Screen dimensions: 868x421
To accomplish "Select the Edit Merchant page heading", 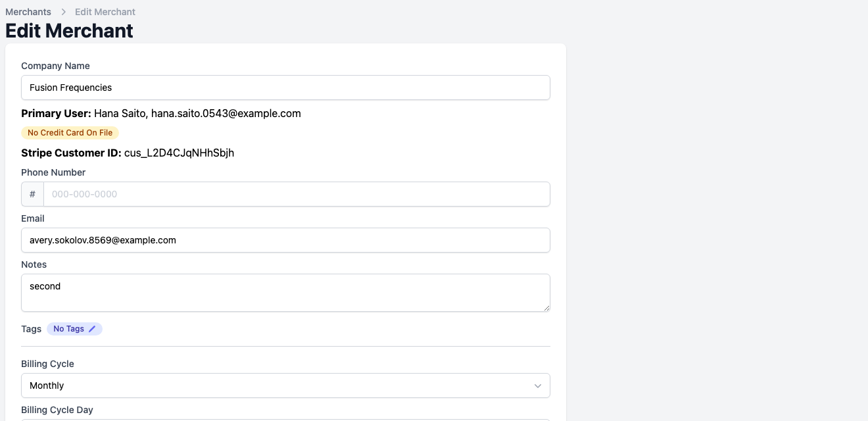I will point(69,31).
